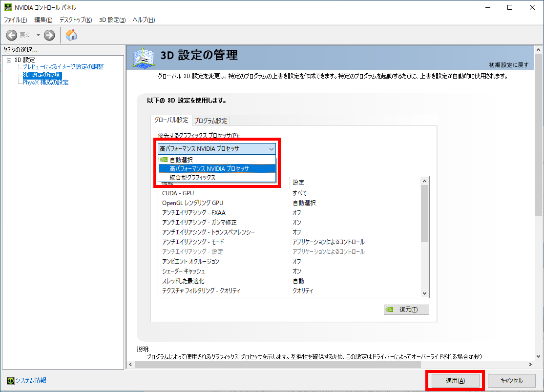
Task: Open the ファイル(F) menu
Action: (x=15, y=20)
